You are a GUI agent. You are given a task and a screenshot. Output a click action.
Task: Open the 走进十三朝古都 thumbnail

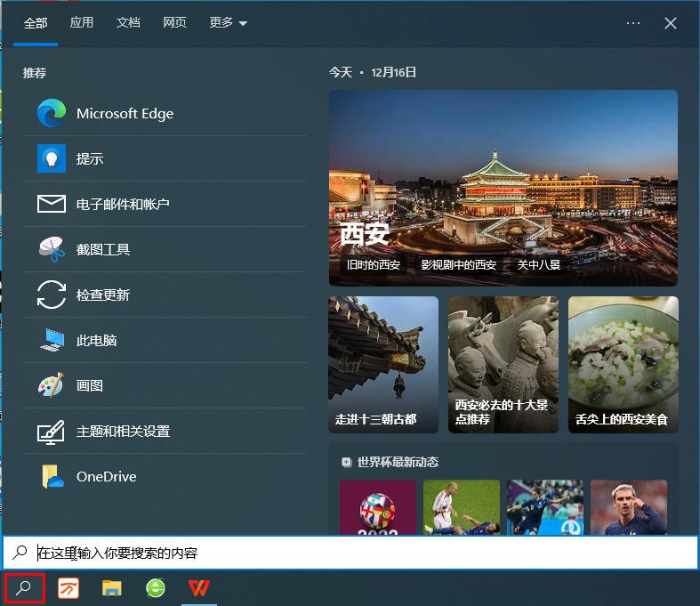pos(383,365)
